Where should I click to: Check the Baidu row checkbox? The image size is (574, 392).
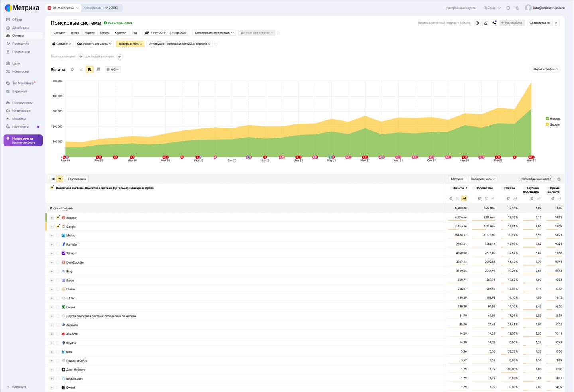click(58, 280)
